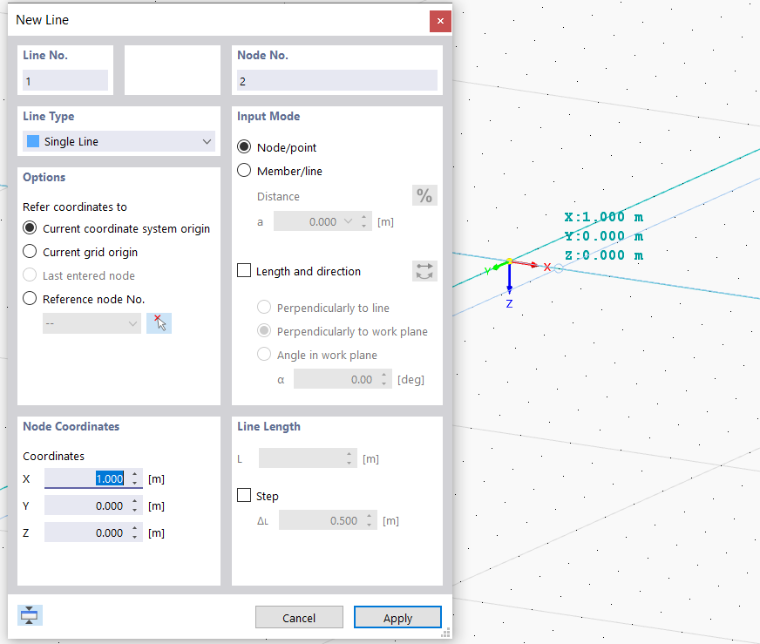Open the reference node number dropdown
760x644 pixels.
pos(92,323)
